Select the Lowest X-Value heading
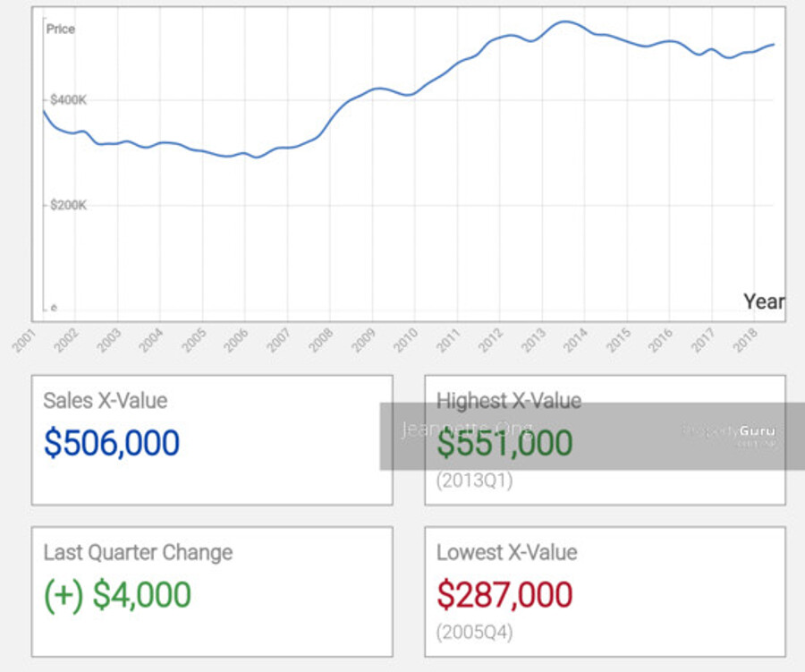Image resolution: width=805 pixels, height=672 pixels. (507, 552)
